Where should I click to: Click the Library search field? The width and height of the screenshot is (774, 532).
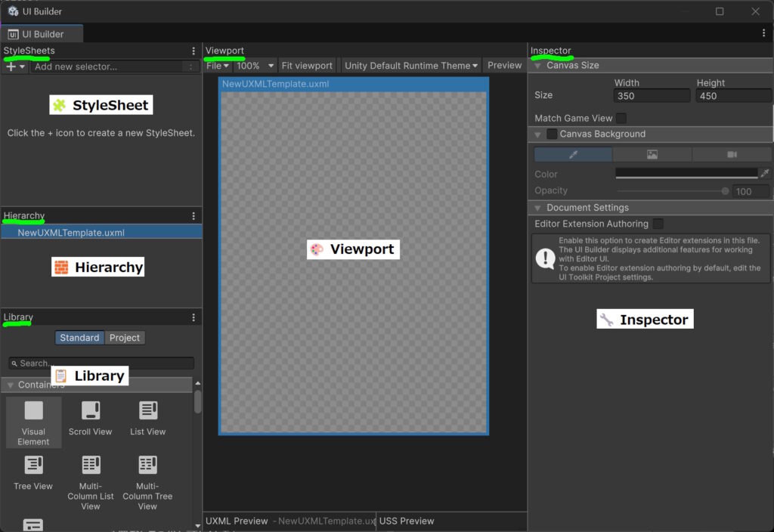pos(101,363)
